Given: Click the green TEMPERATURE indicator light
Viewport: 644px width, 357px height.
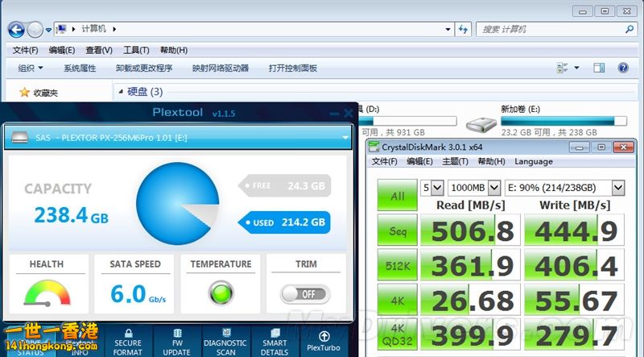Looking at the screenshot, I should (x=221, y=293).
